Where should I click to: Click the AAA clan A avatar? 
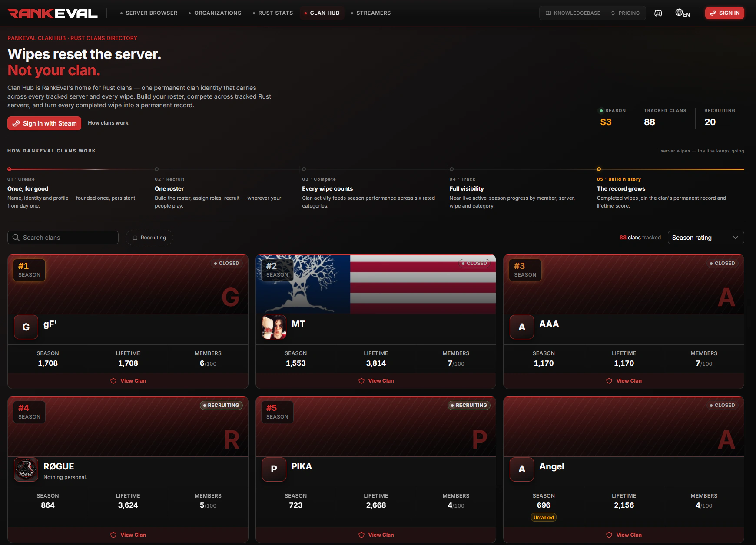[522, 327]
